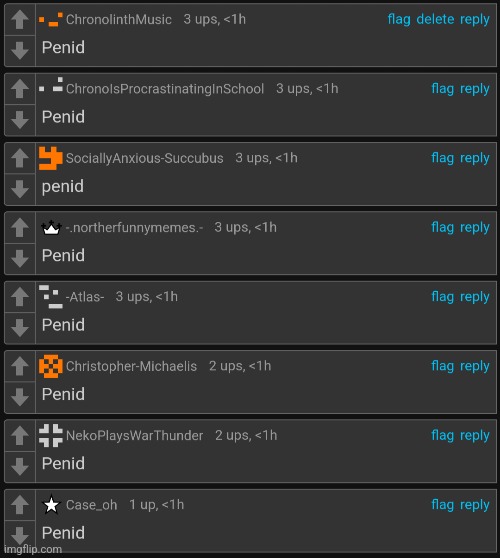Open the -.northerfunnymemes.- user profile
This screenshot has height=558, width=500.
pos(134,227)
